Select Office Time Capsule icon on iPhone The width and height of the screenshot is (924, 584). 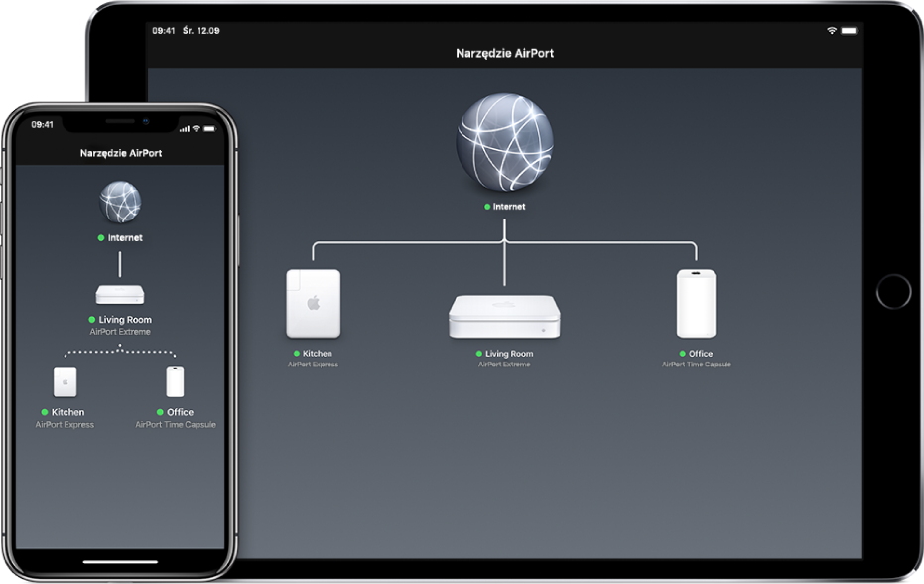175,382
